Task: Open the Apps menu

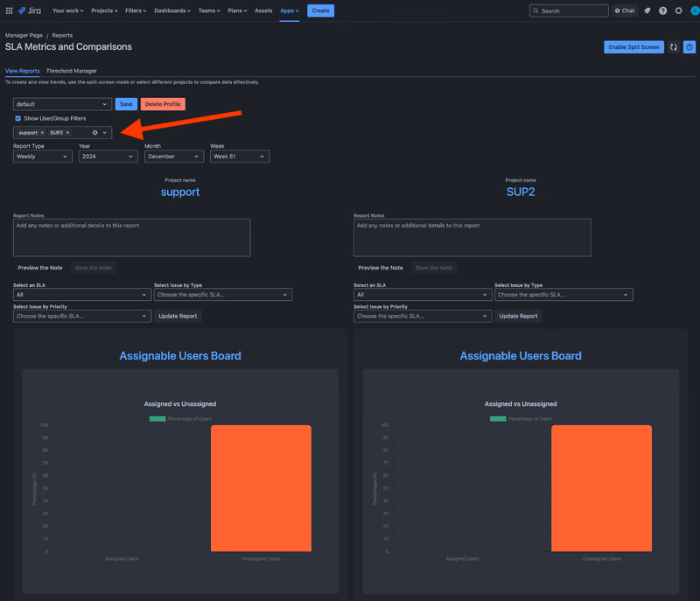Action: [x=290, y=10]
